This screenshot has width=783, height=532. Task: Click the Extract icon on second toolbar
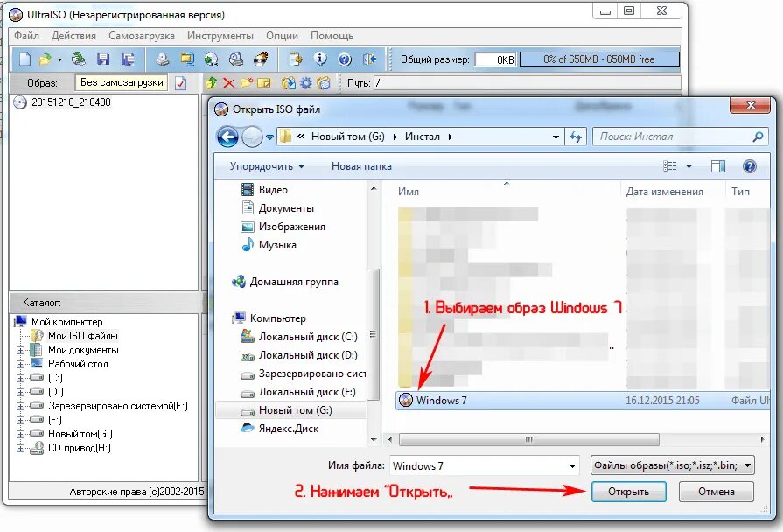pyautogui.click(x=288, y=83)
